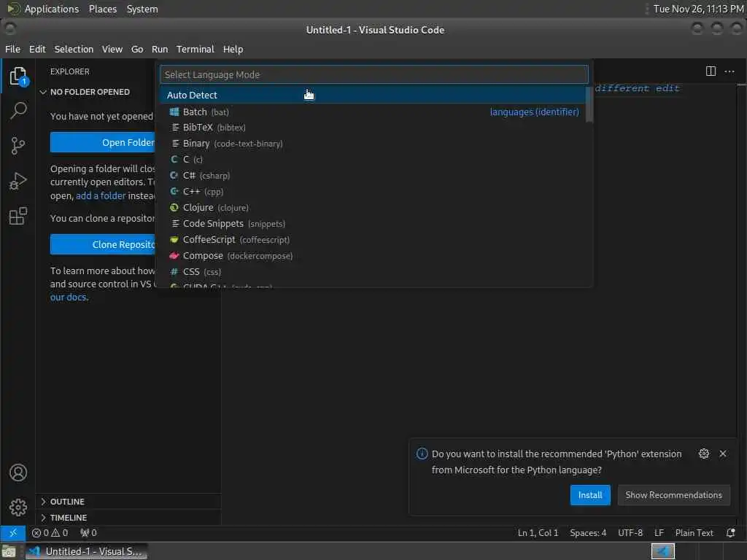This screenshot has height=560, width=747.
Task: Change encoding via UTF-8 status item
Action: (630, 533)
